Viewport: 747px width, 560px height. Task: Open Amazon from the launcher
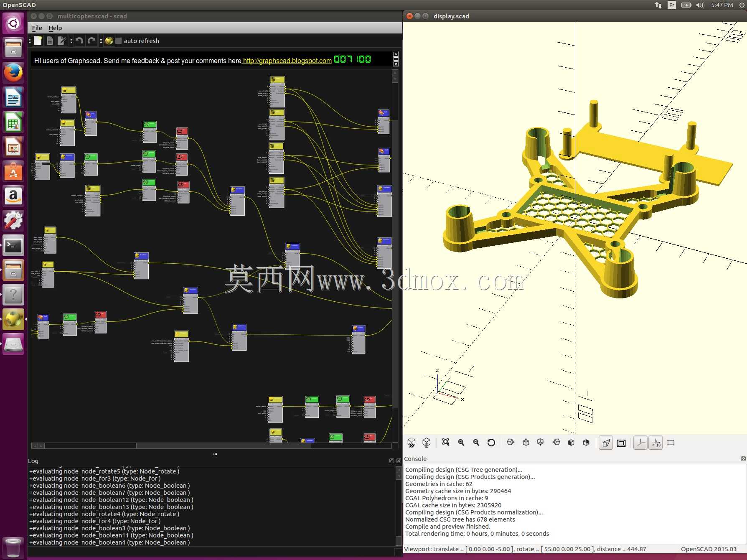coord(13,196)
